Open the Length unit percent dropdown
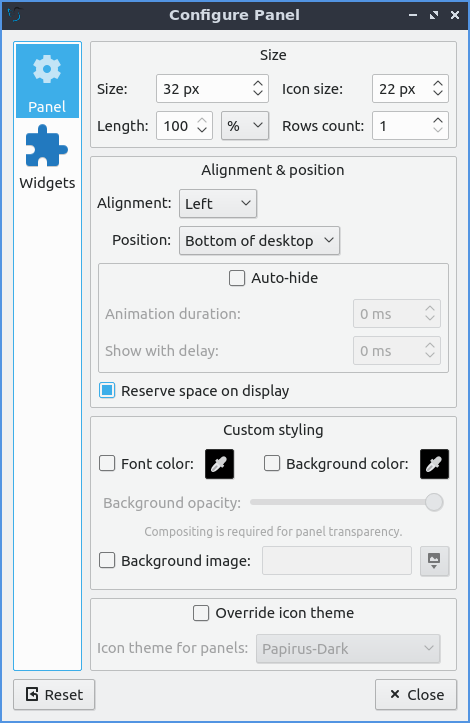Viewport: 470px width, 723px height. (245, 125)
